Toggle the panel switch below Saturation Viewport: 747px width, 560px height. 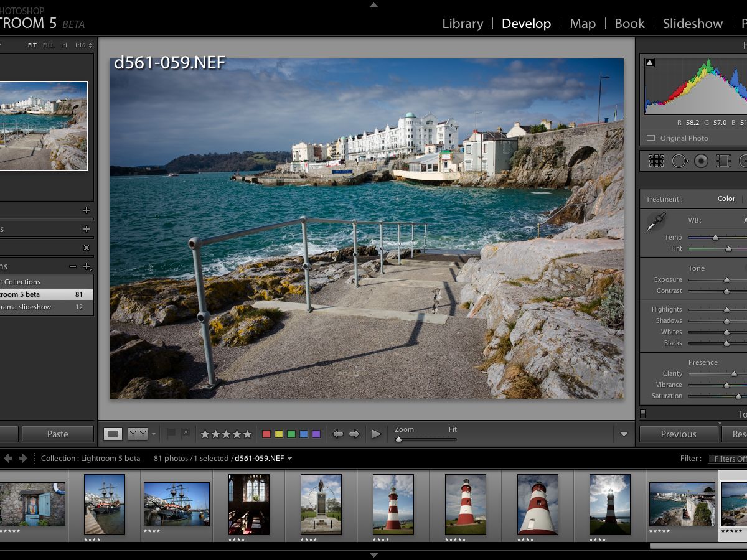pos(643,414)
